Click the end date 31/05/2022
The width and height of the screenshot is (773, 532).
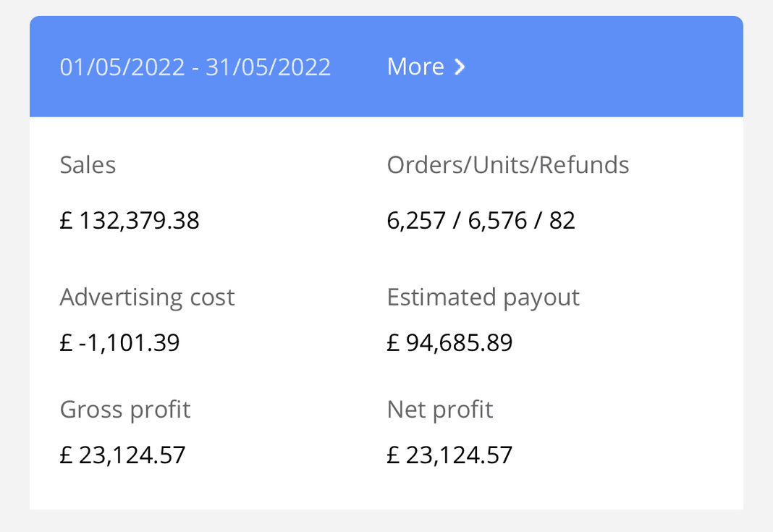coord(269,67)
